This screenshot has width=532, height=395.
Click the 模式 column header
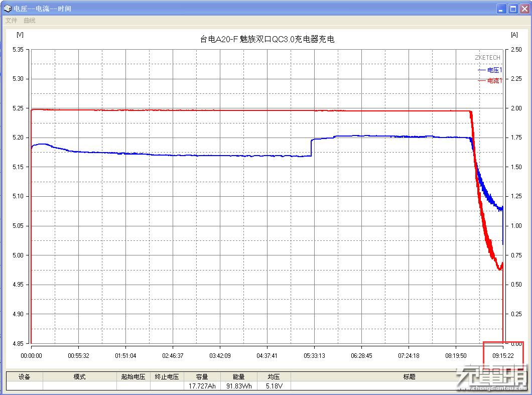79,376
